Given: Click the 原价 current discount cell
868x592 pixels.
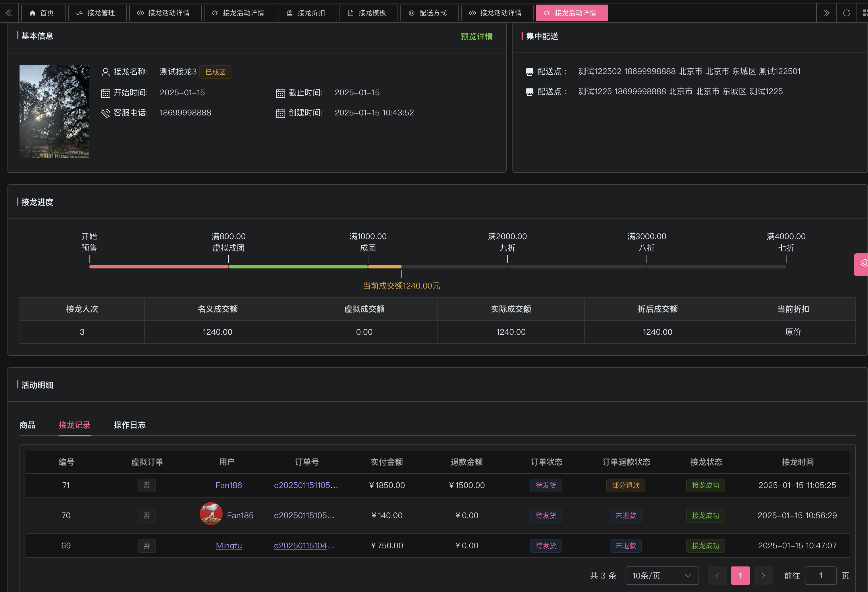Looking at the screenshot, I should coord(793,332).
